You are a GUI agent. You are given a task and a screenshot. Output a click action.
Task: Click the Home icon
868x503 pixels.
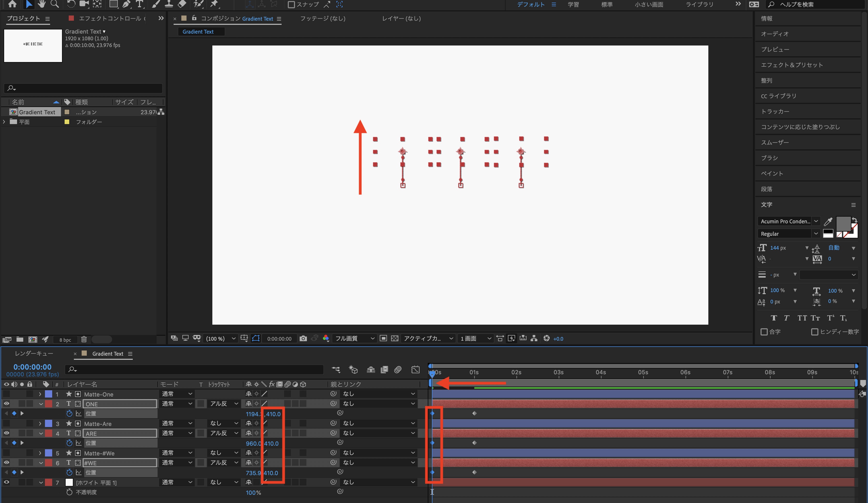[12, 4]
